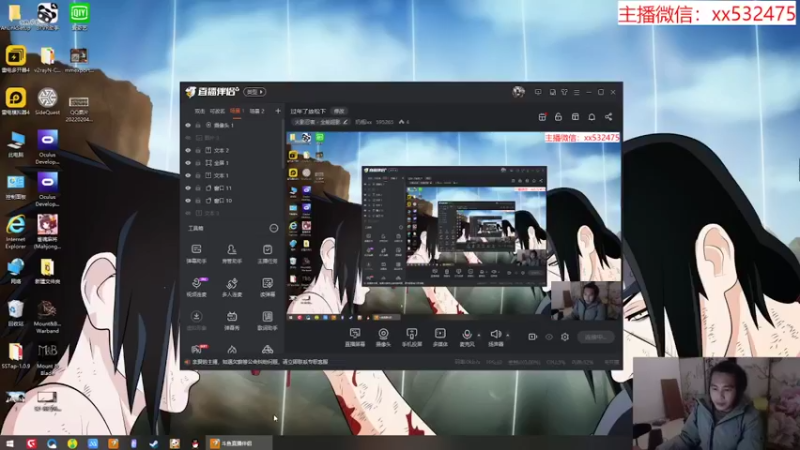This screenshot has height=450, width=800.
Task: Click the streamer avatar in title bar
Action: (x=518, y=92)
